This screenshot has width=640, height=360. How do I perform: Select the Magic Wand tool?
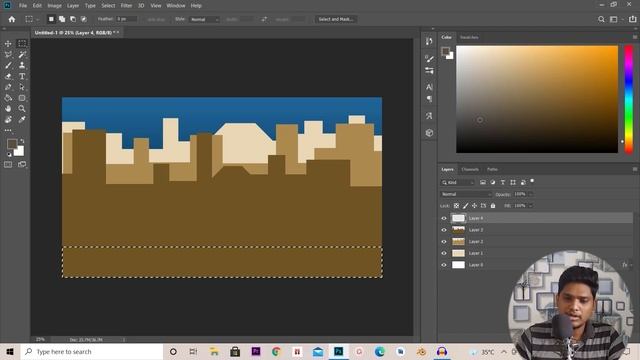point(22,54)
